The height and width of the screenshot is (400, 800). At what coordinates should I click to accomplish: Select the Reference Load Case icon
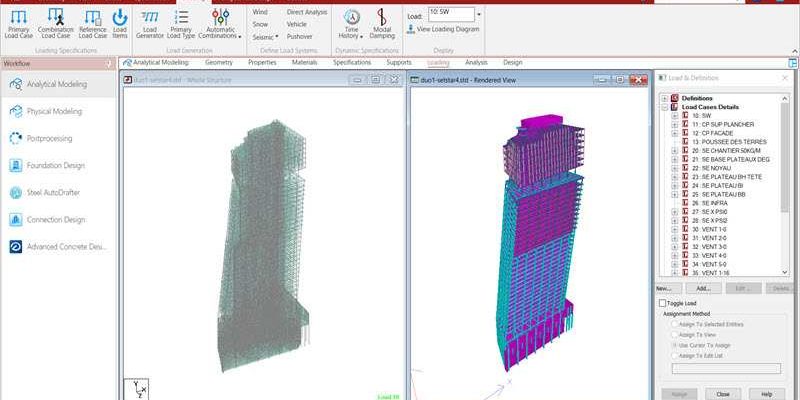click(x=93, y=22)
